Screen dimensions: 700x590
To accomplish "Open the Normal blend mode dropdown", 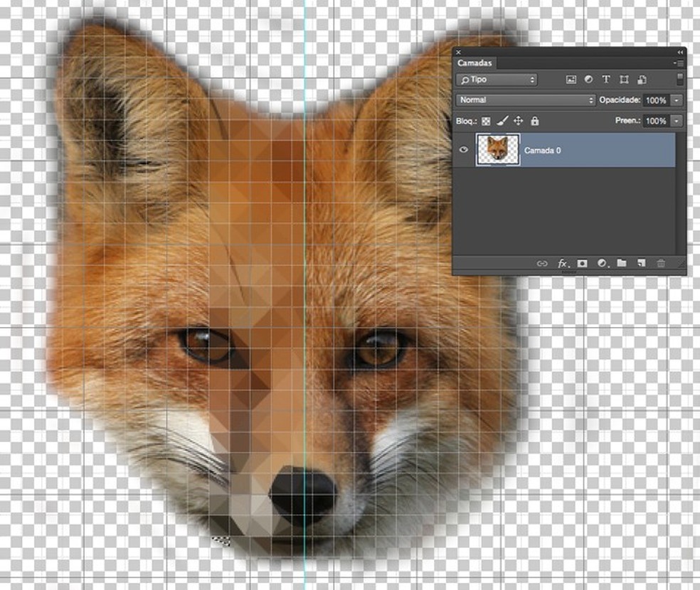I will tap(526, 100).
